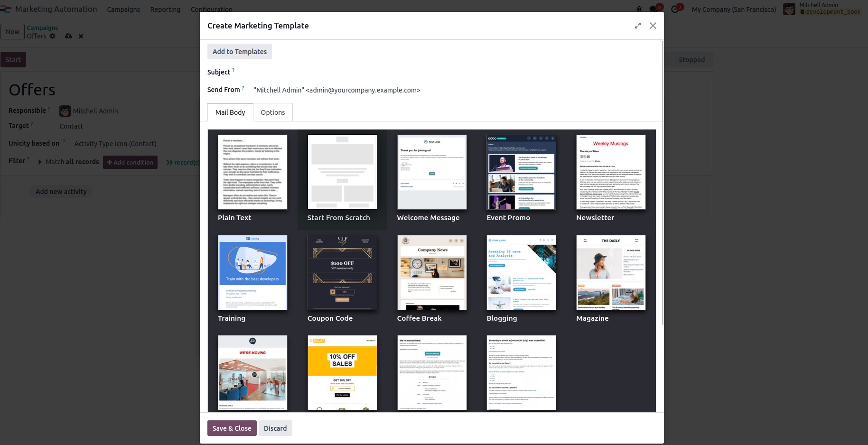868x445 pixels.
Task: Open the debug bug icon in the top bar
Action: pos(639,9)
